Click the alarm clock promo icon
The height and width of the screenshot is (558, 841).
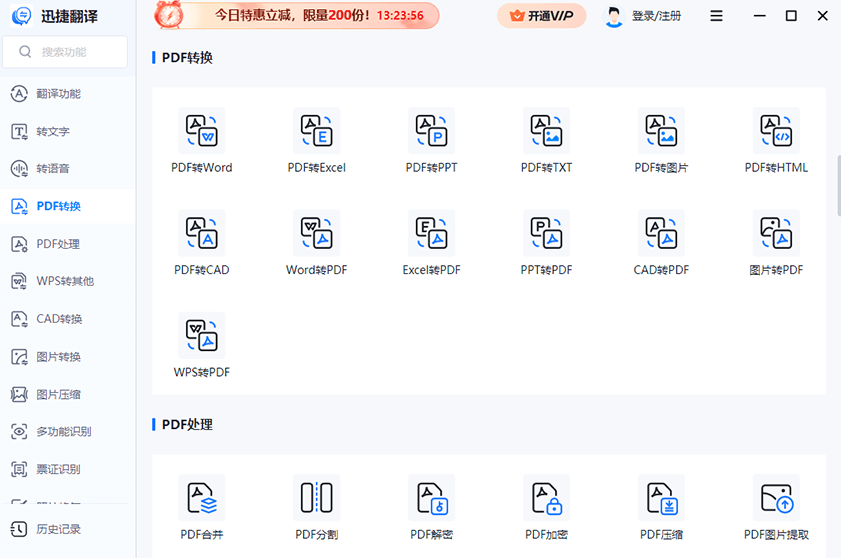168,15
